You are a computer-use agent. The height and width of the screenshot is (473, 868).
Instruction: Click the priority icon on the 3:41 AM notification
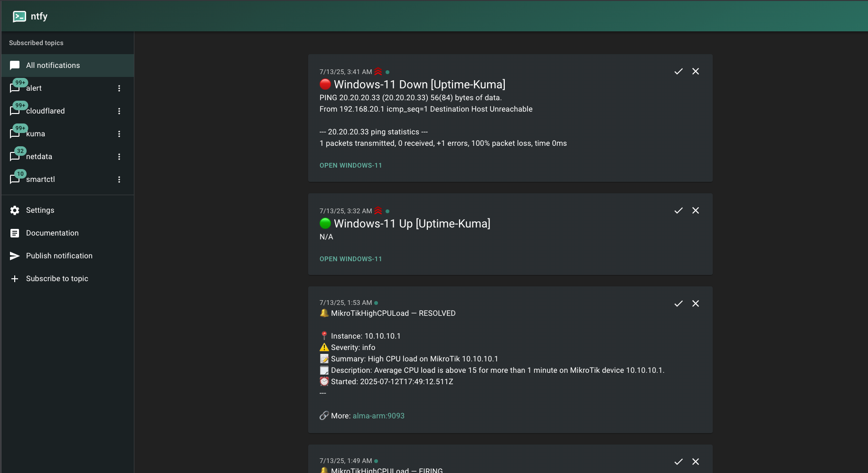pyautogui.click(x=378, y=72)
